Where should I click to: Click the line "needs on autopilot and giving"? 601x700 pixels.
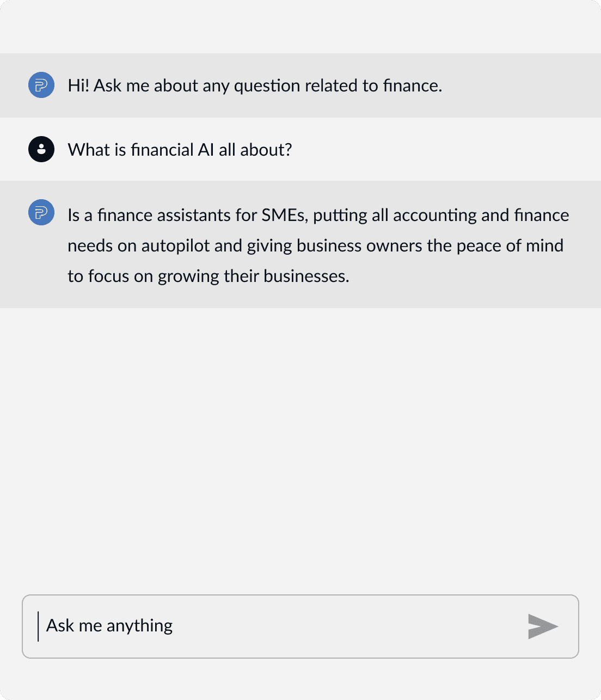click(x=315, y=246)
